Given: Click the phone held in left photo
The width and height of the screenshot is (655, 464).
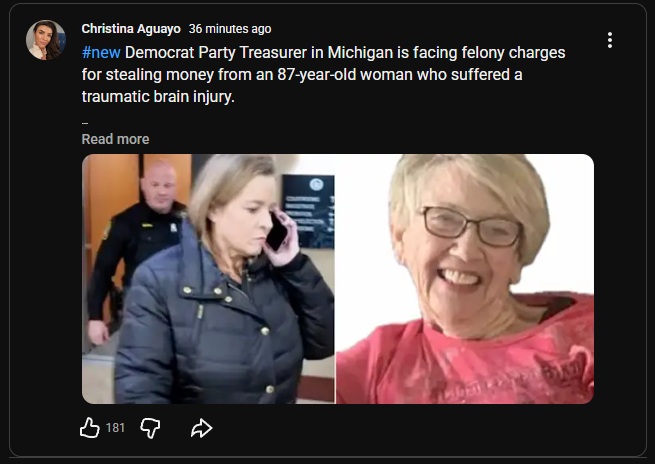Looking at the screenshot, I should pyautogui.click(x=277, y=231).
